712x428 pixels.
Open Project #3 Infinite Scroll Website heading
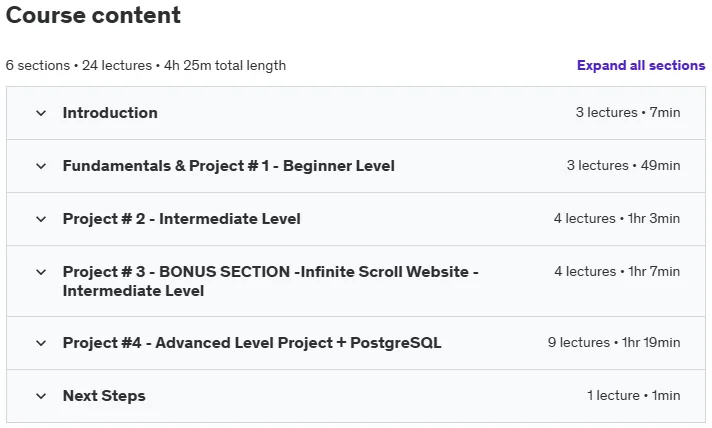(x=270, y=281)
